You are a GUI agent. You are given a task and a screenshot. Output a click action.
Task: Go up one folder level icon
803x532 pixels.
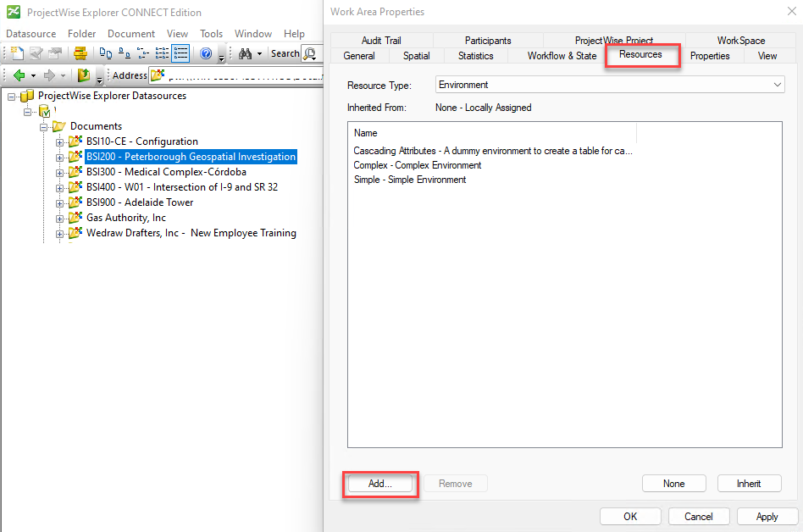click(84, 75)
